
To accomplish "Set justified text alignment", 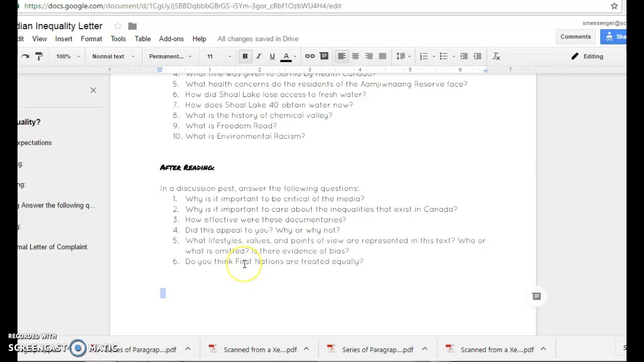I will point(382,56).
